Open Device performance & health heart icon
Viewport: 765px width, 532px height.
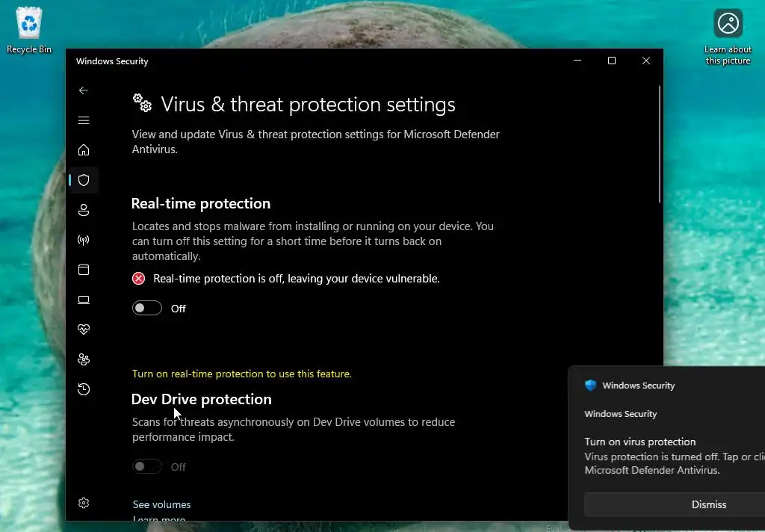click(84, 330)
